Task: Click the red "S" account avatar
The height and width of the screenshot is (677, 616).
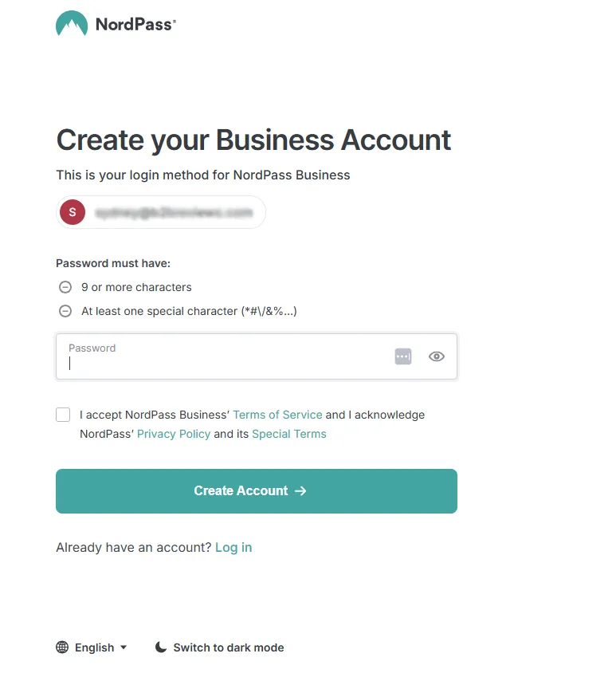Action: pyautogui.click(x=73, y=212)
